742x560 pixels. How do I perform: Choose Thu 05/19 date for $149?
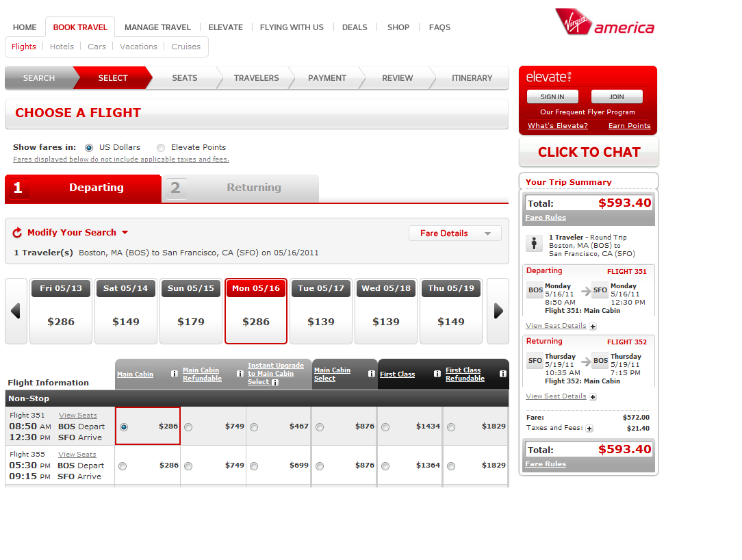coord(451,311)
